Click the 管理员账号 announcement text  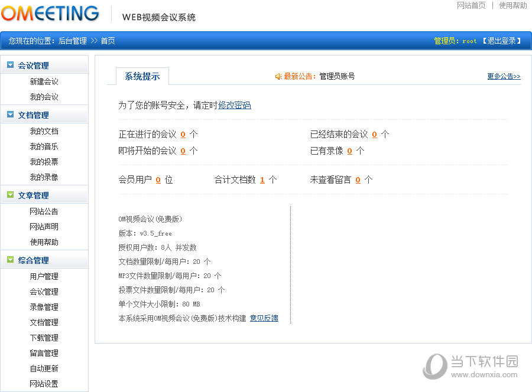pos(337,76)
